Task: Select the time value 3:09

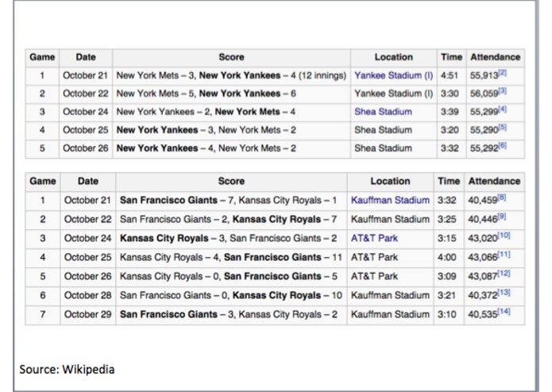Action: 446,276
